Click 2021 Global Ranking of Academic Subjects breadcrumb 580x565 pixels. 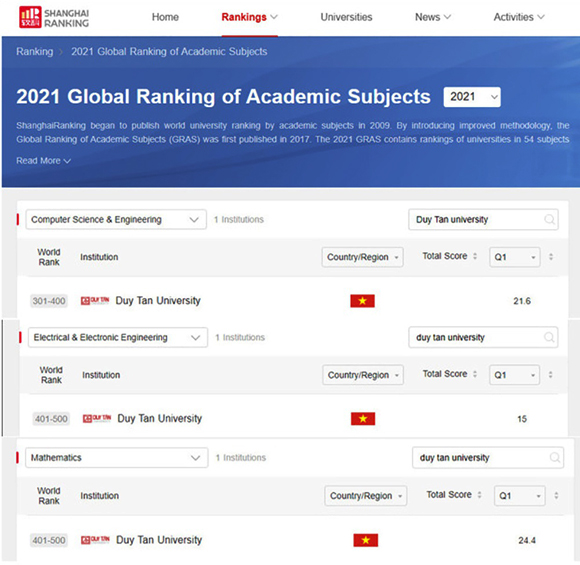click(x=169, y=51)
